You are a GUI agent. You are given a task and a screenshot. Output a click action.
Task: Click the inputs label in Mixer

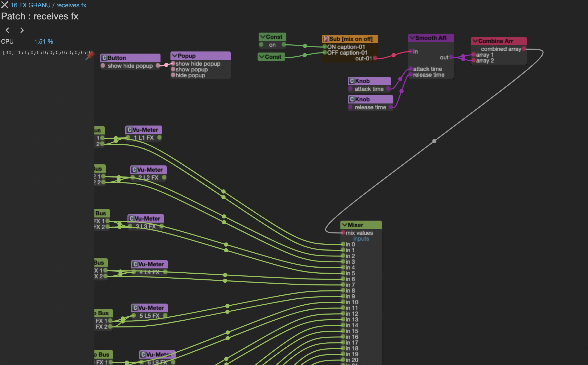[x=361, y=239]
